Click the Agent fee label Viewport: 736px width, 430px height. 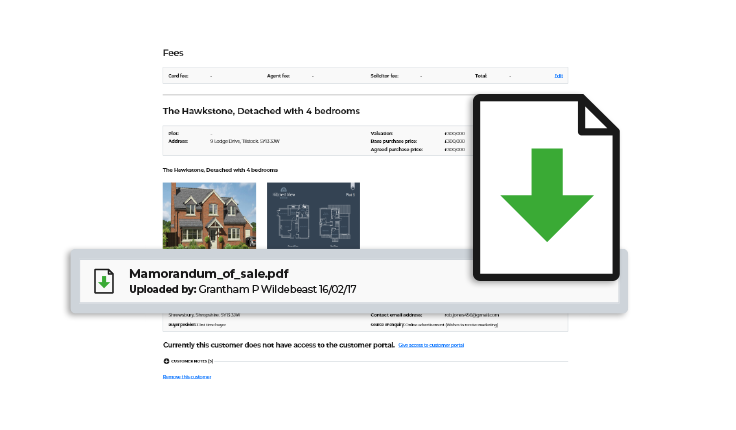[279, 75]
